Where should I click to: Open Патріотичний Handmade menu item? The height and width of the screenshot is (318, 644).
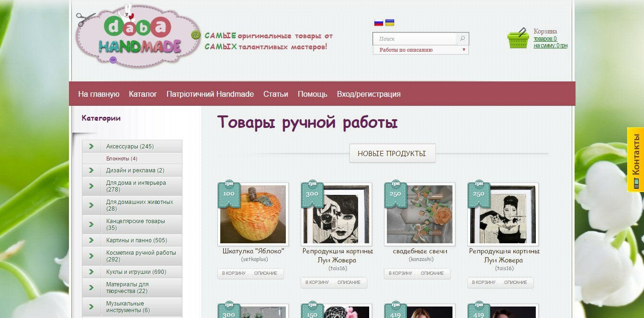(x=210, y=94)
